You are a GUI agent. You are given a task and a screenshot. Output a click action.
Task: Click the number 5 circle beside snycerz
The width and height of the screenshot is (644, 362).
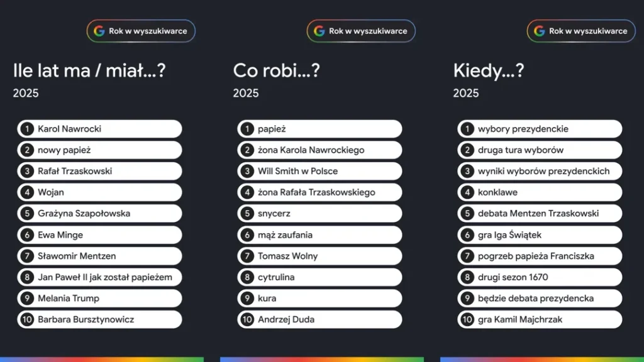click(247, 214)
